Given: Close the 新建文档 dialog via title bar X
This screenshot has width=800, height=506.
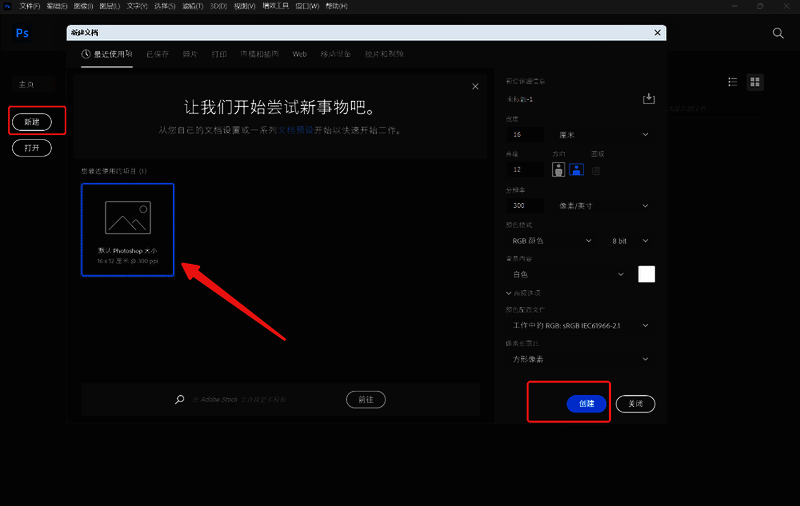Looking at the screenshot, I should click(x=657, y=33).
